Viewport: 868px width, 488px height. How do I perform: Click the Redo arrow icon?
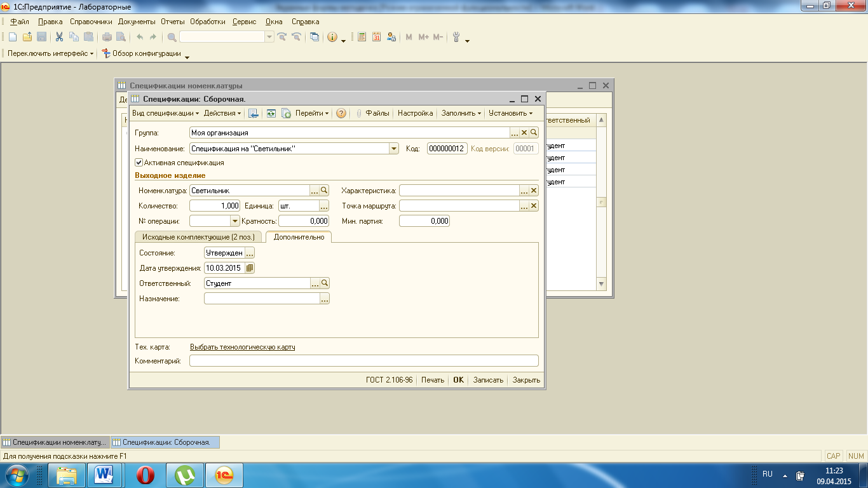pos(153,37)
